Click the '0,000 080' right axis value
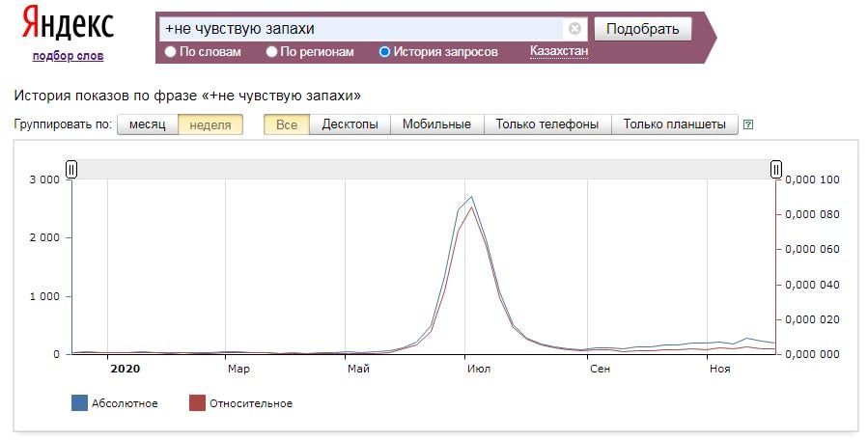 pyautogui.click(x=812, y=214)
